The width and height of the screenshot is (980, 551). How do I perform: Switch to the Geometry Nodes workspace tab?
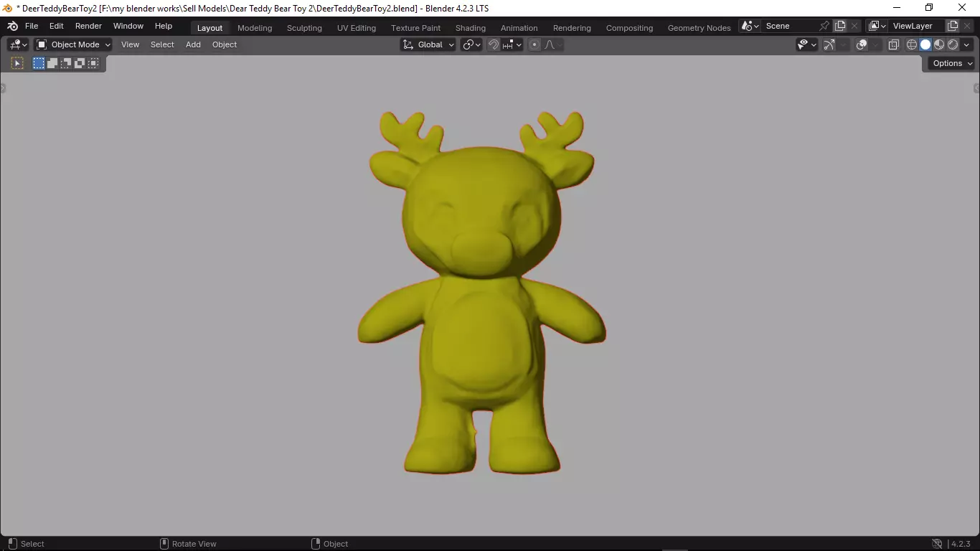[699, 28]
